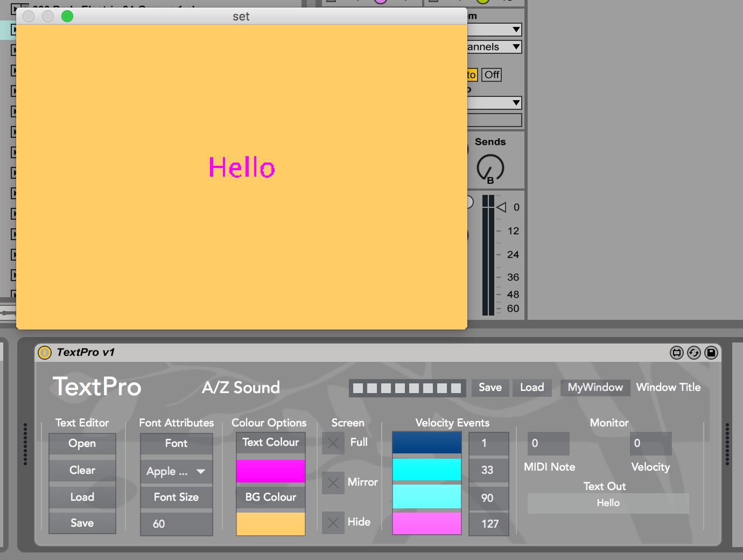Viewport: 743px width, 560px height.
Task: Click Load next to the preset slots
Action: pyautogui.click(x=531, y=388)
